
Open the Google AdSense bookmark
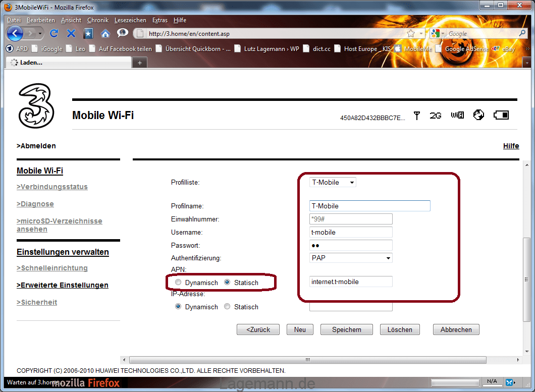463,49
